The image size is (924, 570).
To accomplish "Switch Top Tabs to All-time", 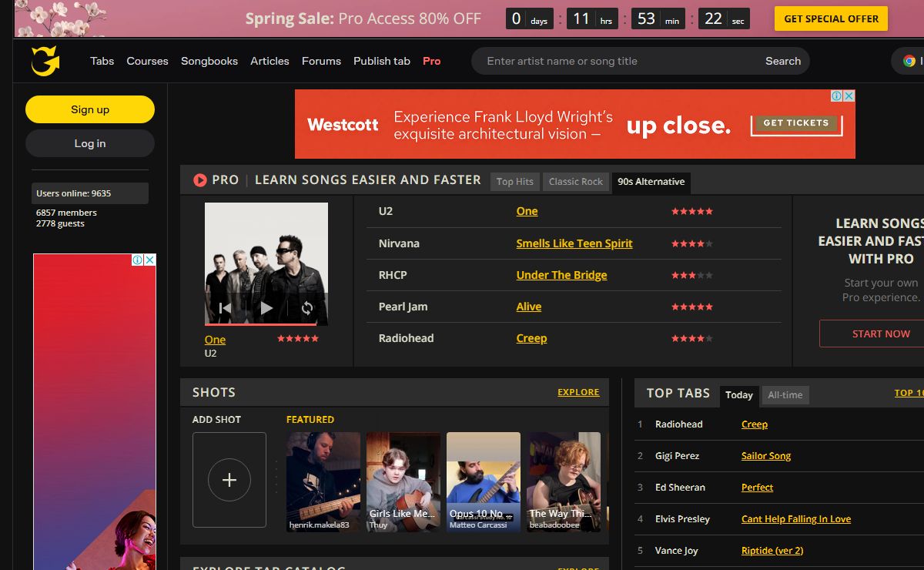I will pos(785,395).
